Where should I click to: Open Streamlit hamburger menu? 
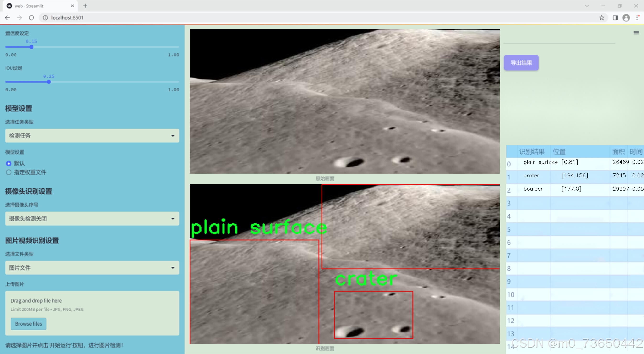click(x=636, y=33)
